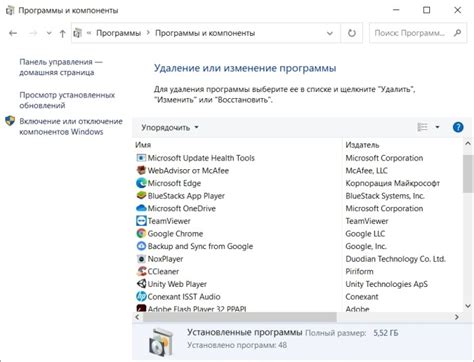Image resolution: width=474 pixels, height=362 pixels.
Task: Click the scroll up arrow
Action: (468, 144)
